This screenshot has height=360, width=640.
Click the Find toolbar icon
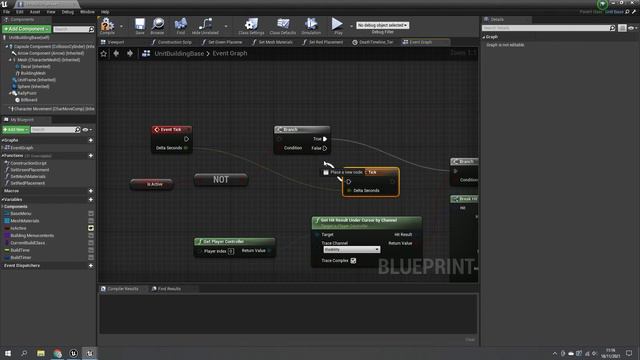pyautogui.click(x=180, y=25)
